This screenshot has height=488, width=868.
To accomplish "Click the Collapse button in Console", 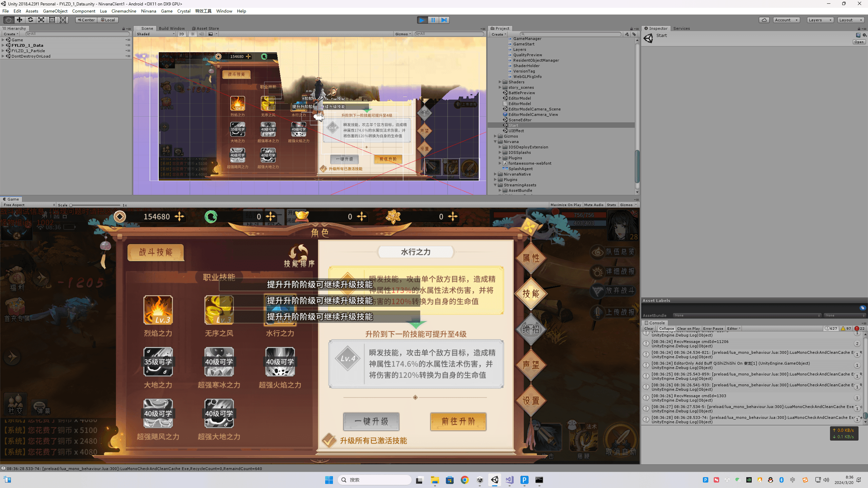I will pyautogui.click(x=666, y=328).
